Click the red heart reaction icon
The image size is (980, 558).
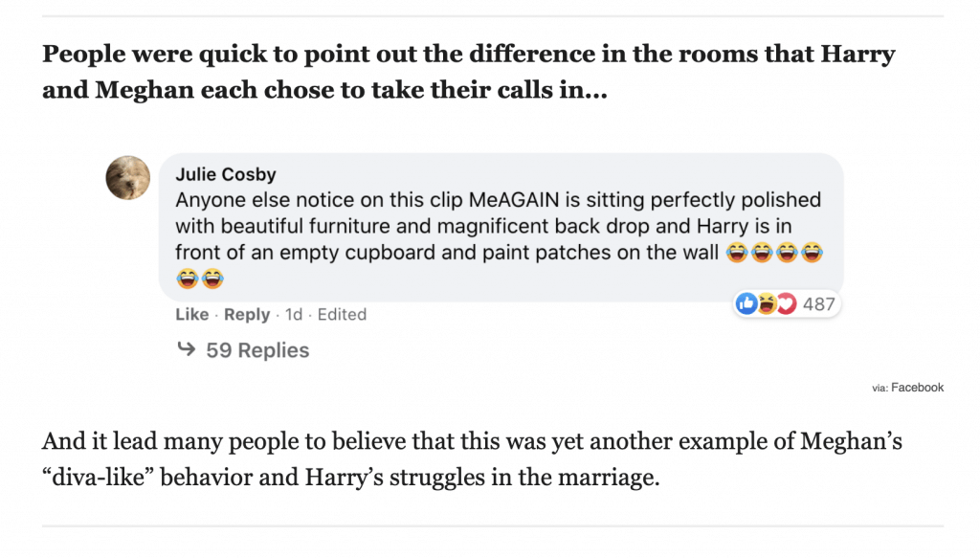[787, 303]
